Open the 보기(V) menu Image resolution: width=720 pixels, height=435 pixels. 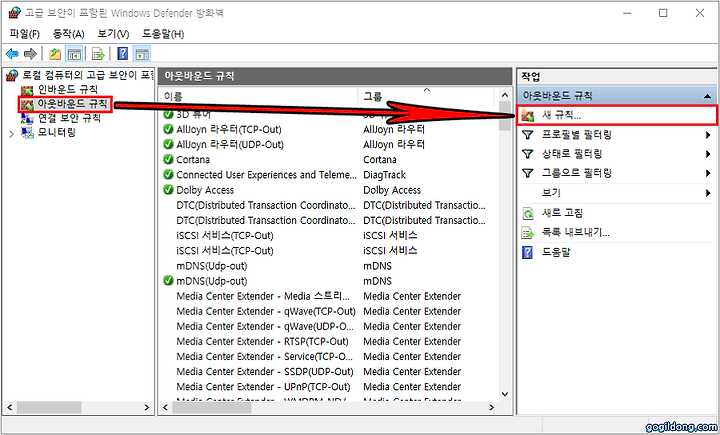click(113, 34)
